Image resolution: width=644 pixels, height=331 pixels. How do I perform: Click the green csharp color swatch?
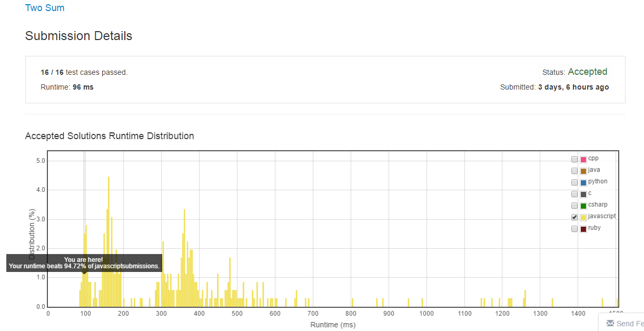click(583, 206)
